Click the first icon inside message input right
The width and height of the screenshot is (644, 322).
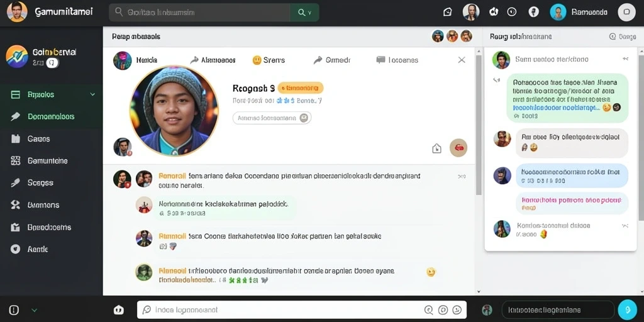pyautogui.click(x=429, y=310)
